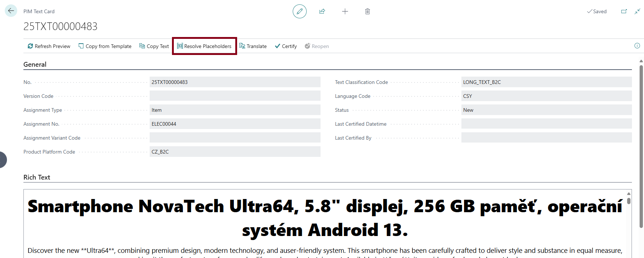This screenshot has height=258, width=644.
Task: Click the Translate action
Action: pyautogui.click(x=253, y=46)
